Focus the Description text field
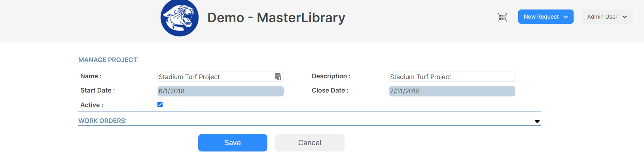Image resolution: width=644 pixels, height=157 pixels. click(452, 77)
